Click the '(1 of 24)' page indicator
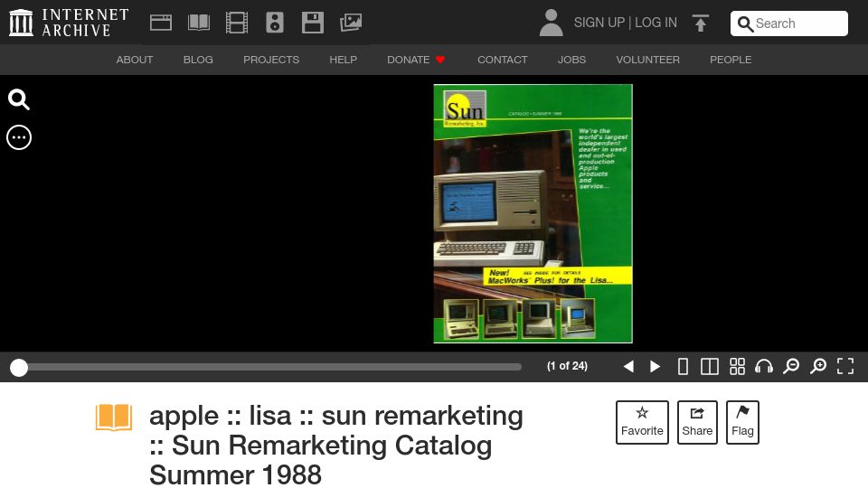 tap(567, 366)
